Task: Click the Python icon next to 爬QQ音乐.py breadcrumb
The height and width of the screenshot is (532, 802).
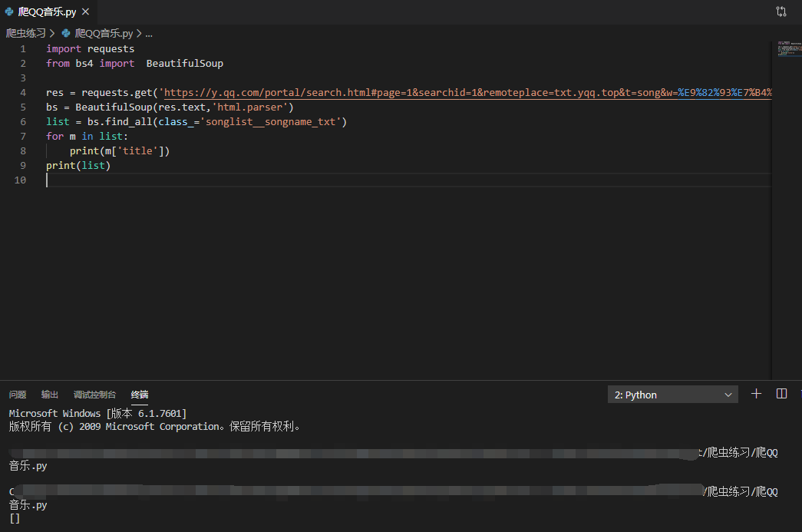Action: point(66,33)
